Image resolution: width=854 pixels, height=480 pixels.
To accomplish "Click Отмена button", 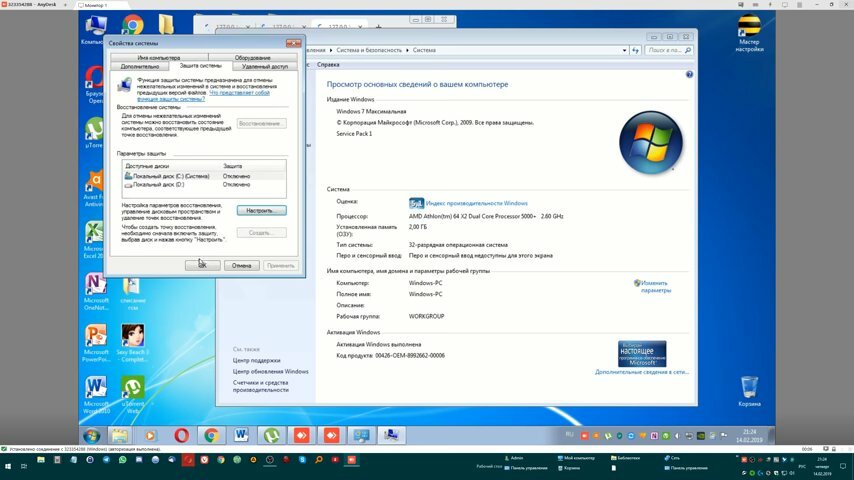I will pos(241,265).
